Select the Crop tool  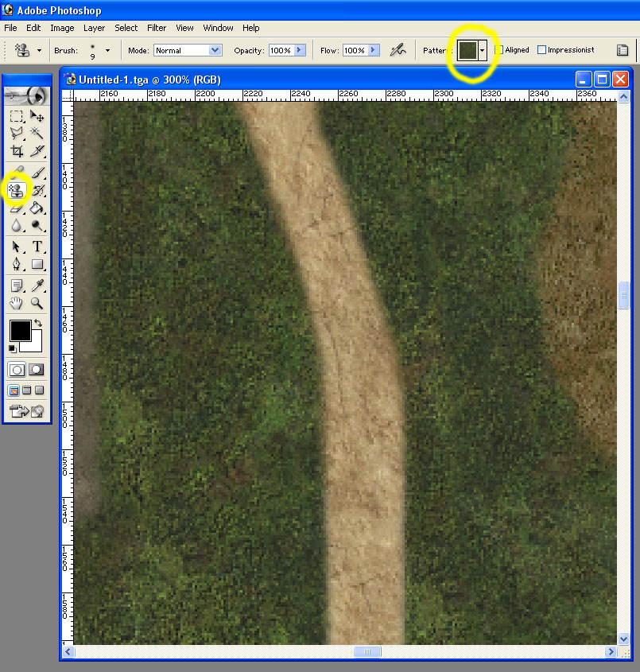(x=17, y=151)
